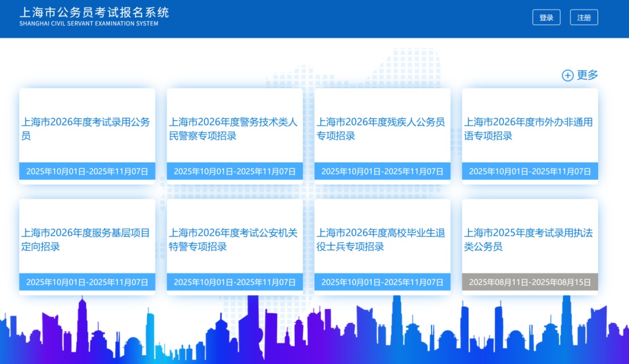This screenshot has height=364, width=629.
Task: Select 残疾人公务员专项招录 exam title
Action: click(x=381, y=129)
